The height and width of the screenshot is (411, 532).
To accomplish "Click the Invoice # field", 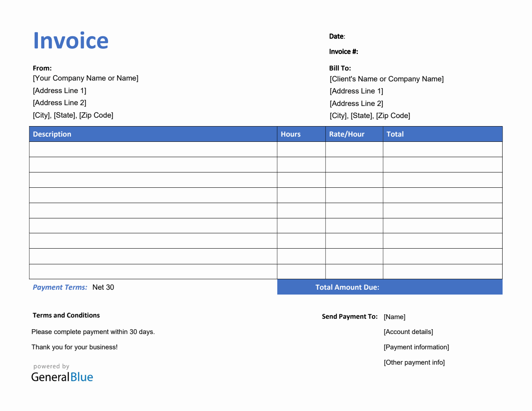I will point(343,51).
